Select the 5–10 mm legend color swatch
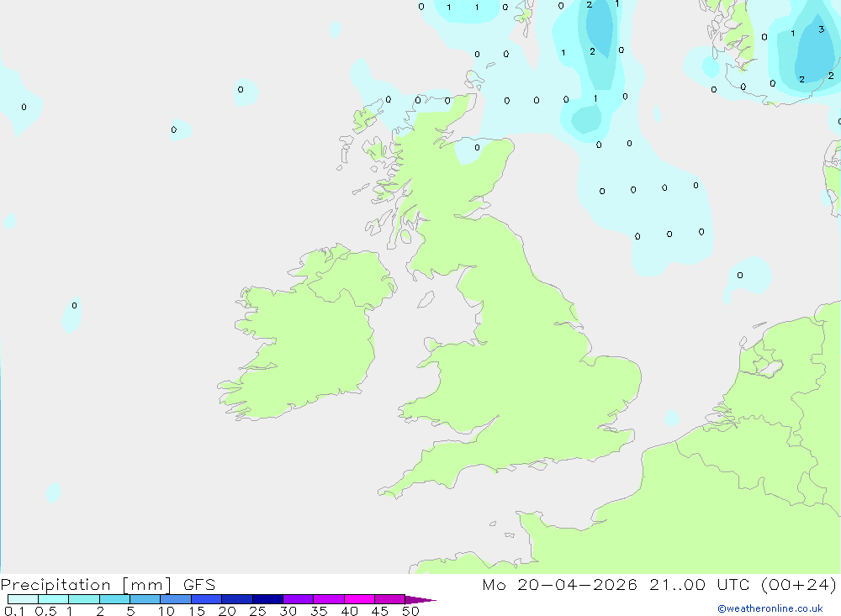This screenshot has height=616, width=841. (145, 599)
